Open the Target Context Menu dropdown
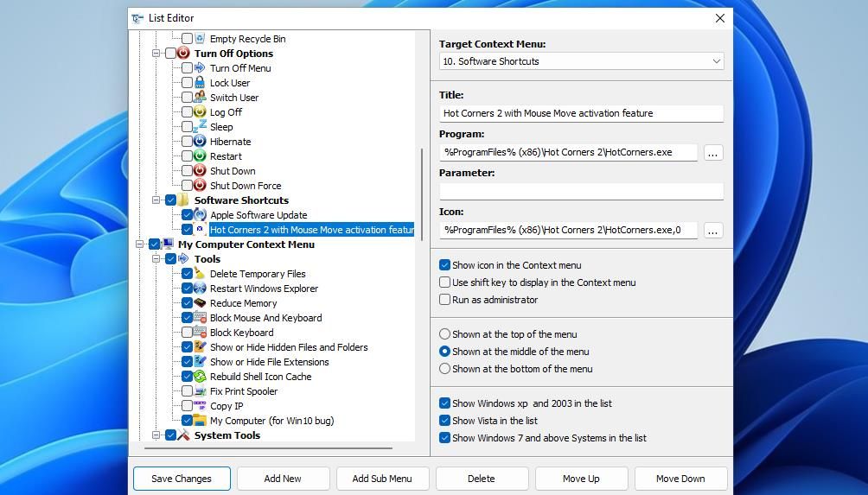 pyautogui.click(x=581, y=61)
